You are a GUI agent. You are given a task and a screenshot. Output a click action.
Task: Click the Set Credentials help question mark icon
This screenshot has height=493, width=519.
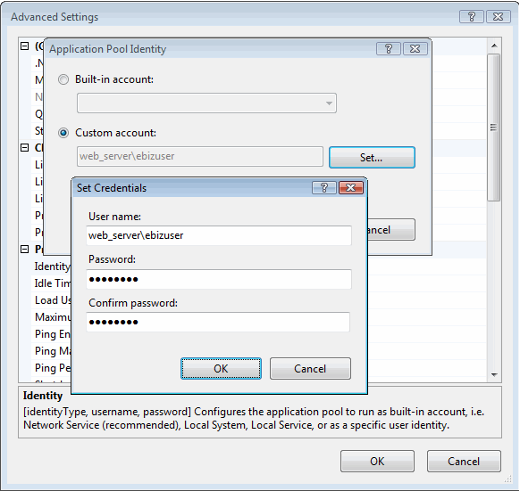pos(324,188)
